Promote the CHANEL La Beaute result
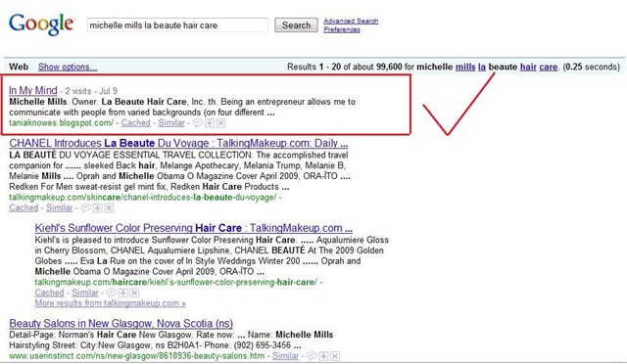 [x=98, y=207]
